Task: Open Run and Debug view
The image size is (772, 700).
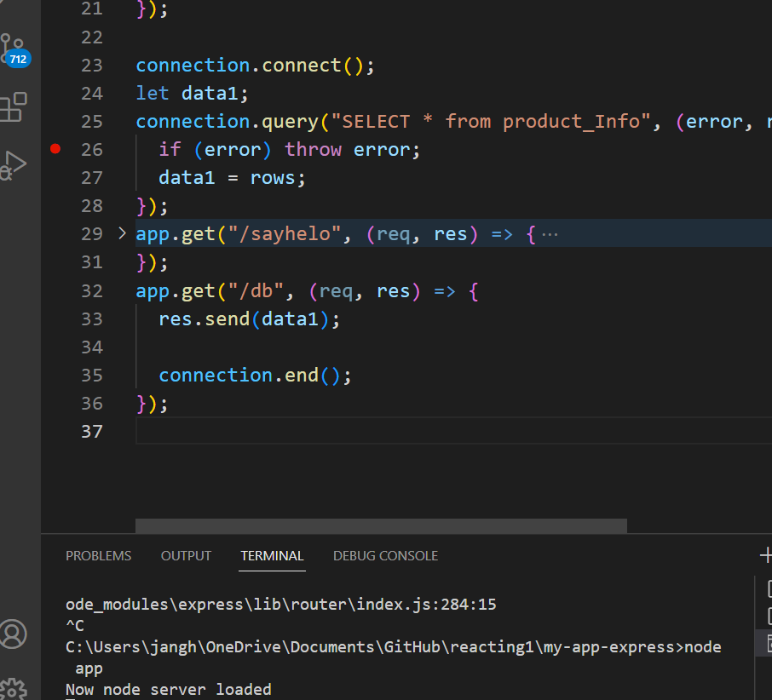Action: point(14,165)
